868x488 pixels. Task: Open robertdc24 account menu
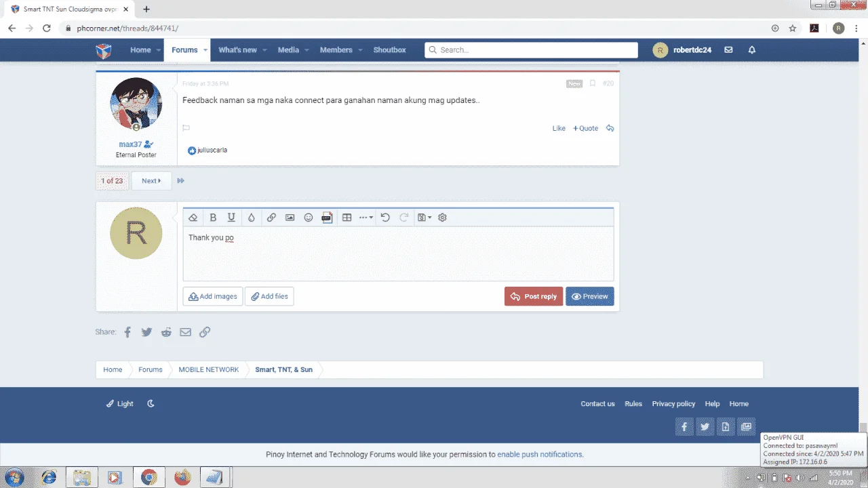(x=682, y=50)
